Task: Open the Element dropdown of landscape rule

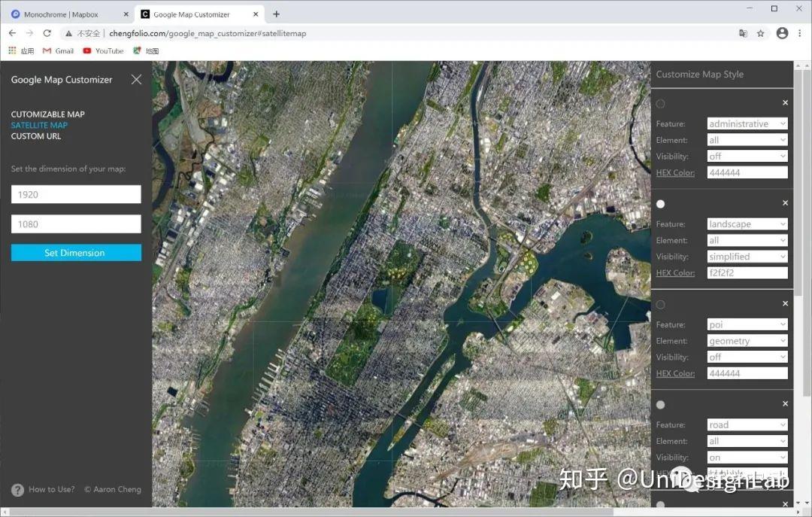Action: pos(747,240)
